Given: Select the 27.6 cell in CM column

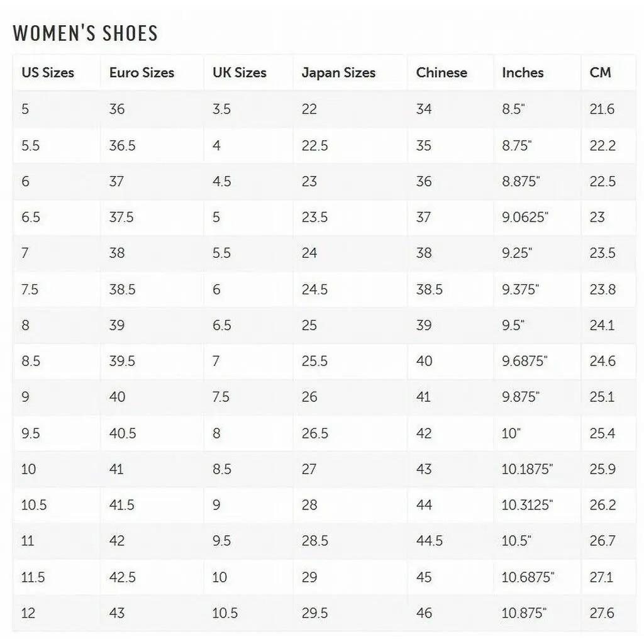Looking at the screenshot, I should pyautogui.click(x=602, y=613).
